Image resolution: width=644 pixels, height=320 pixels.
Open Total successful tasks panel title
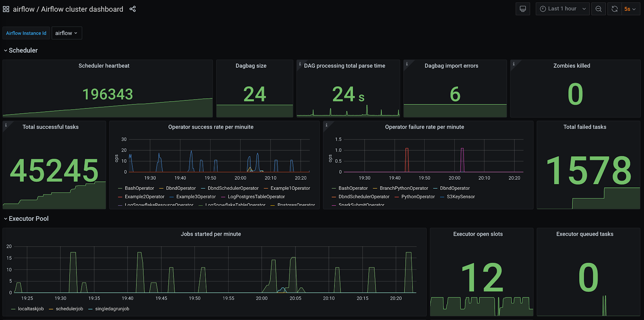(x=50, y=127)
